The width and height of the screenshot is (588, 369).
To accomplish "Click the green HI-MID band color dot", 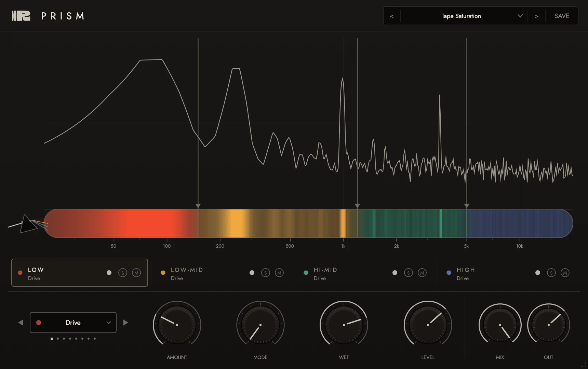I will coord(306,273).
